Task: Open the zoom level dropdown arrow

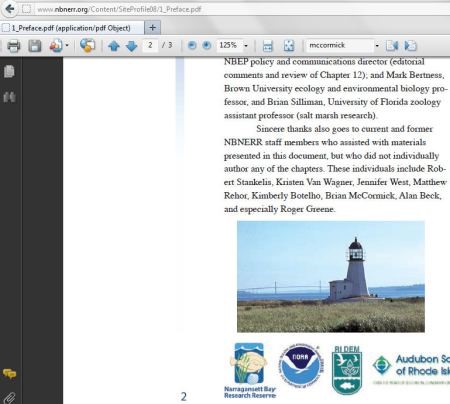Action: coord(246,45)
